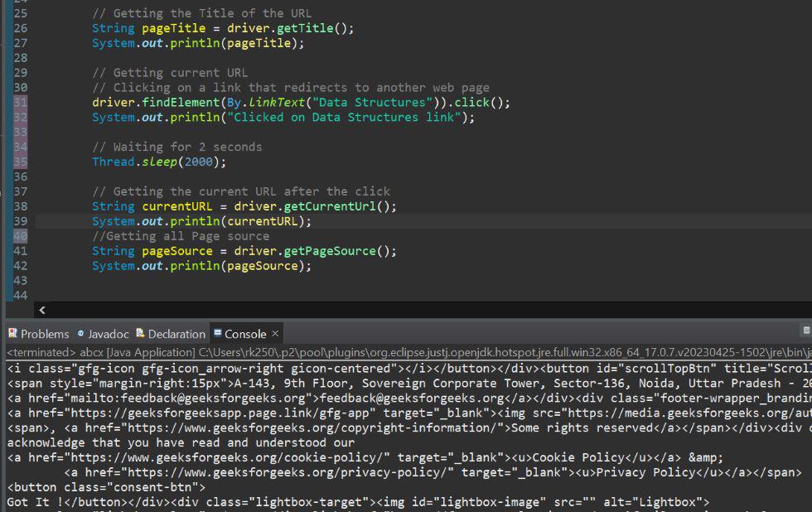Click console line with cookie-policy URL
The height and width of the screenshot is (512, 812).
tap(365, 457)
